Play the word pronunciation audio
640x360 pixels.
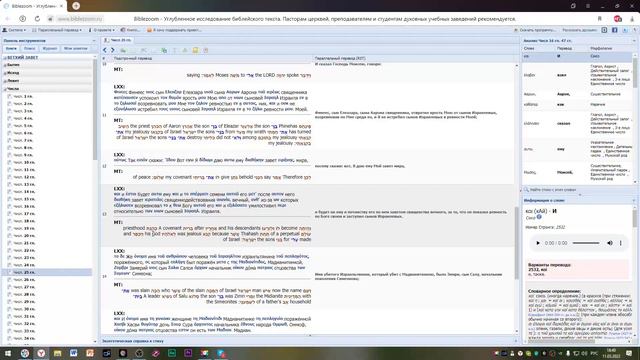(538, 243)
